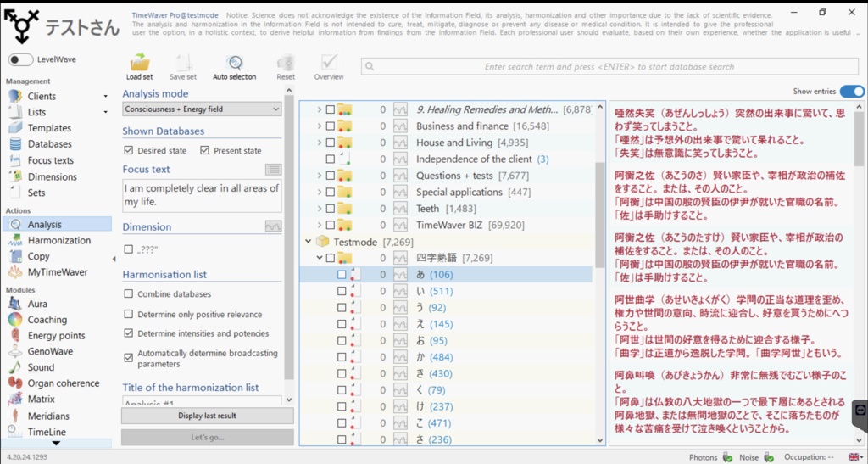868x464 pixels.
Task: Open Templates in the sidebar
Action: click(49, 128)
